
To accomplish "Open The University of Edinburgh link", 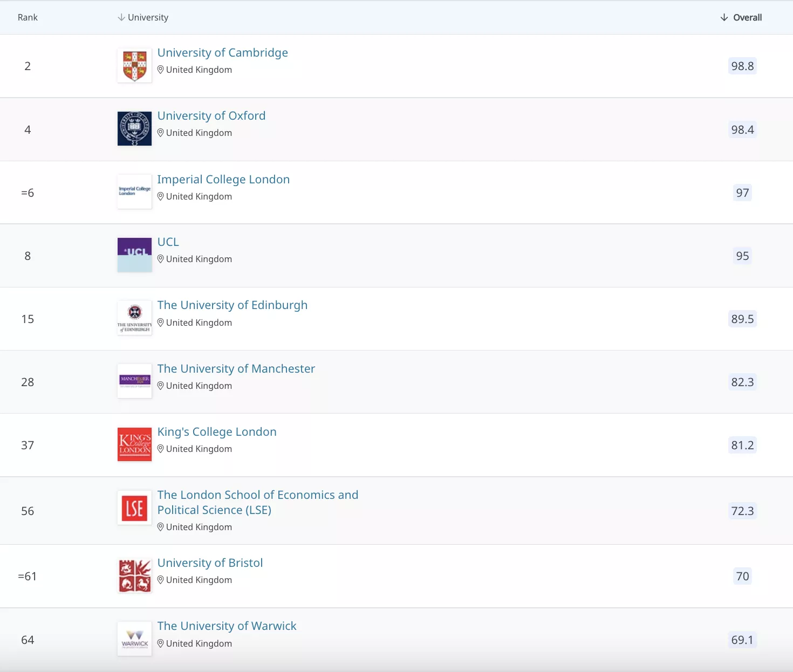I will (x=232, y=305).
